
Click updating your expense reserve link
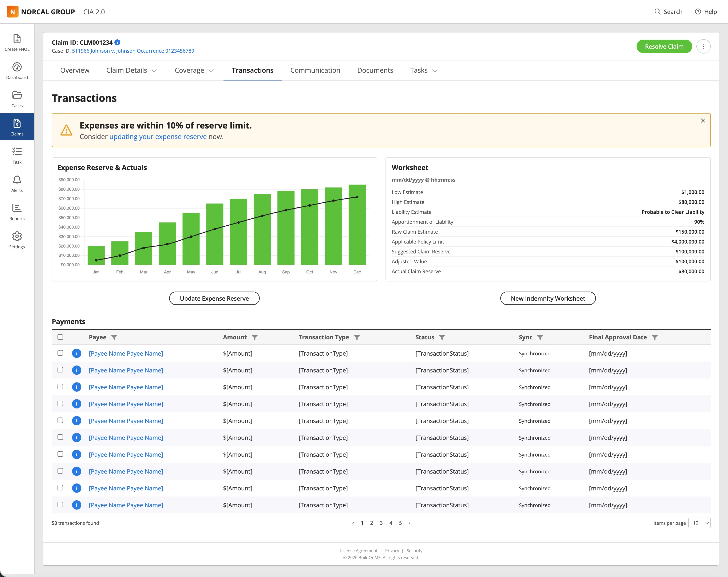158,137
